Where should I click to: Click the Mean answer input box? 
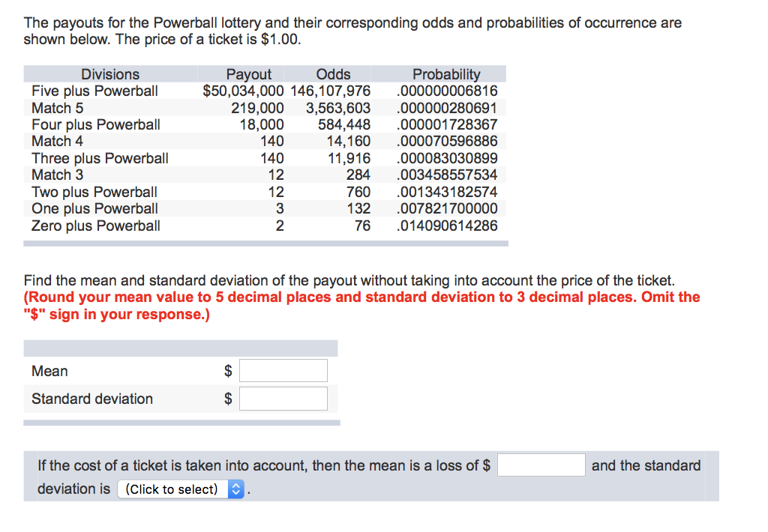point(283,370)
